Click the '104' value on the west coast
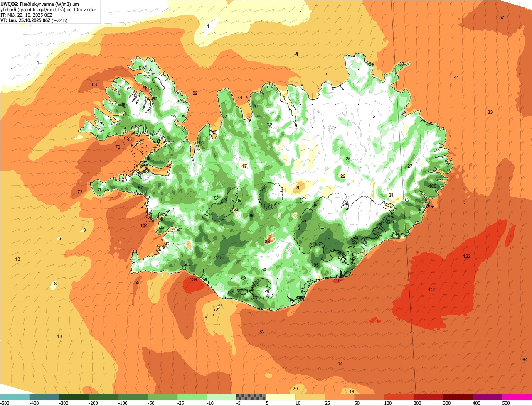The height and width of the screenshot is (406, 532). pyautogui.click(x=144, y=225)
